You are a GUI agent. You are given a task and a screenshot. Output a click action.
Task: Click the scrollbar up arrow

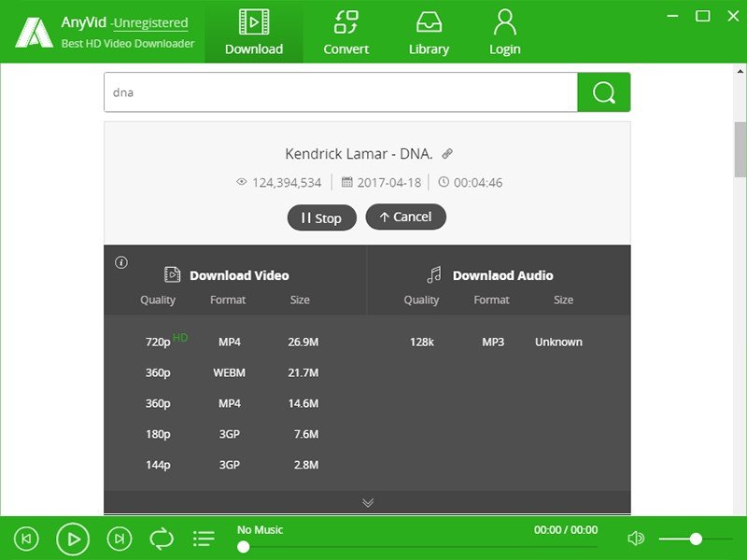tap(740, 72)
